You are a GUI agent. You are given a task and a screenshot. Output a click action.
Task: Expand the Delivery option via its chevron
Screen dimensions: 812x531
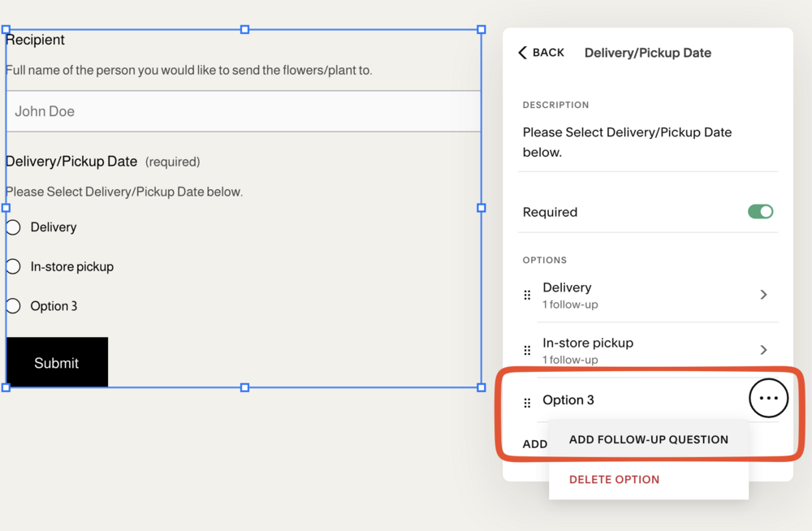(763, 295)
